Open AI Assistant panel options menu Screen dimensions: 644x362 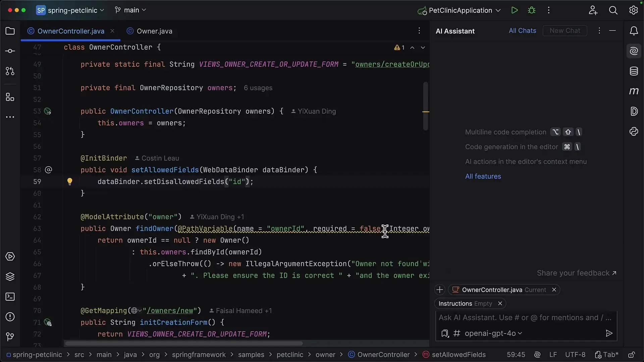599,31
